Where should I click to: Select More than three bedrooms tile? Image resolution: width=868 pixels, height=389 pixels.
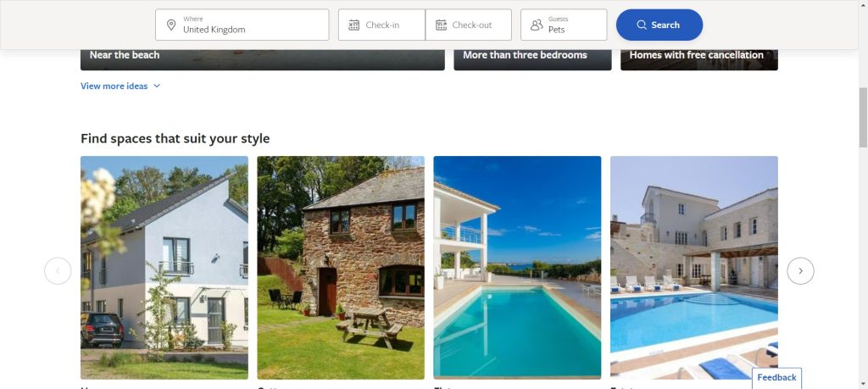[x=532, y=60]
